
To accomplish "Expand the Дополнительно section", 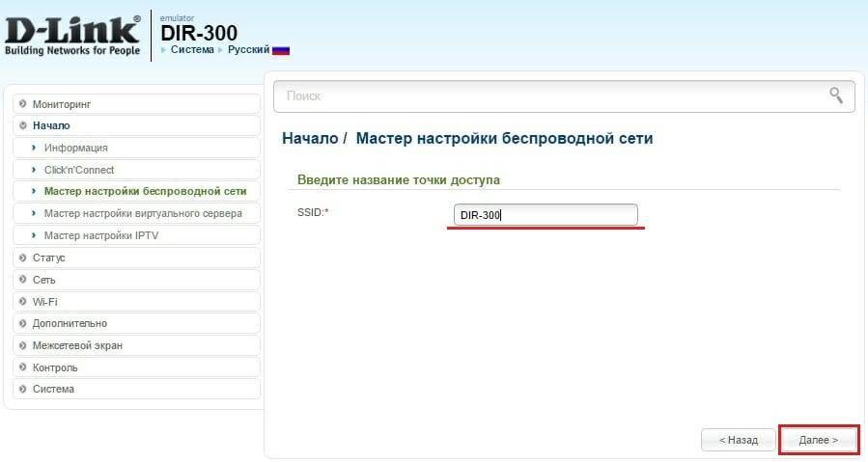I will [x=70, y=323].
